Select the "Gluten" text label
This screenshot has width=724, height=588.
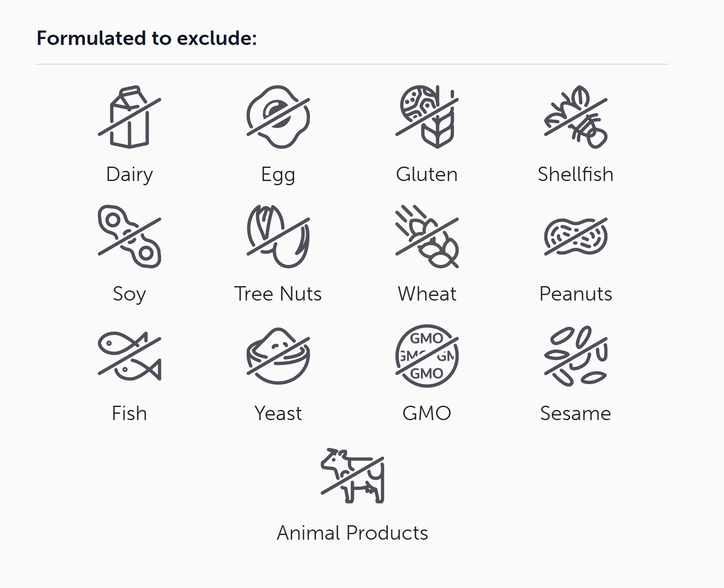pyautogui.click(x=427, y=174)
